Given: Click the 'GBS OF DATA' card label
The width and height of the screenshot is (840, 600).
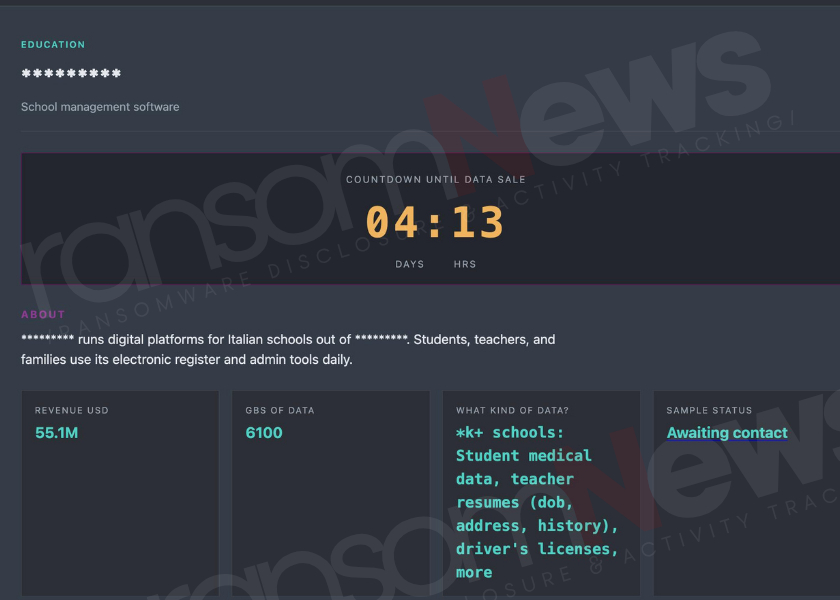Looking at the screenshot, I should click(280, 410).
